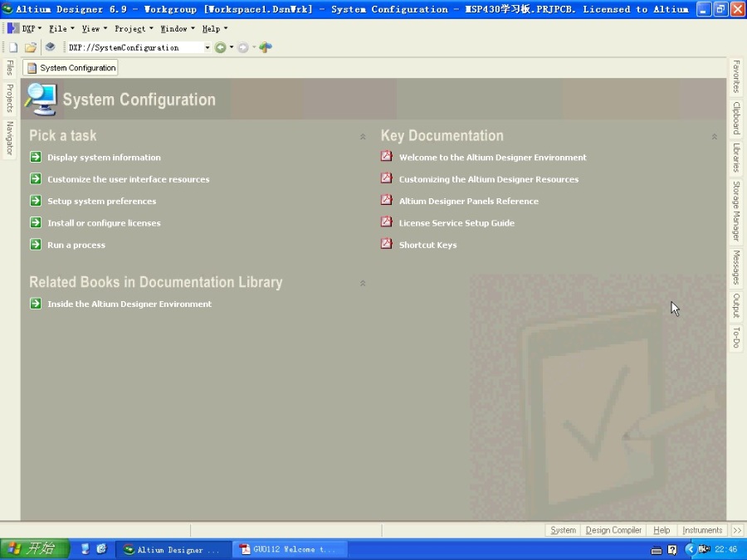Click the new document toolbar icon
The image size is (747, 560).
coord(13,47)
